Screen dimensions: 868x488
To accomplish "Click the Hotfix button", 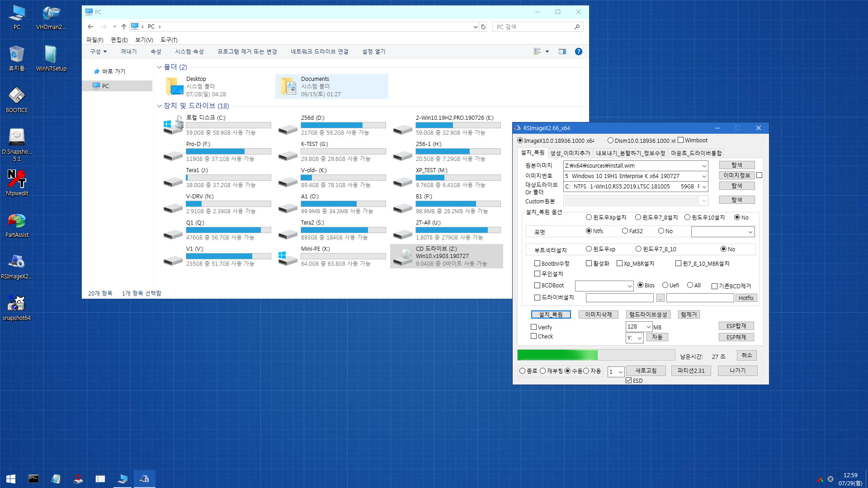I will click(x=746, y=298).
